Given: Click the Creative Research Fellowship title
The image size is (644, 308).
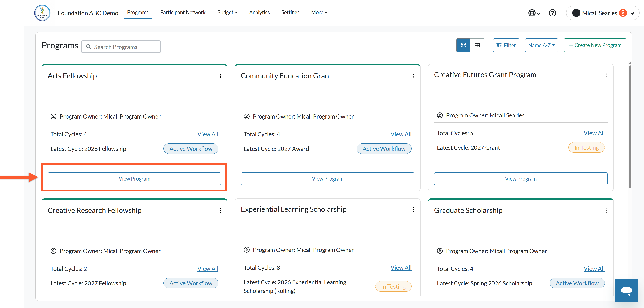Looking at the screenshot, I should (x=94, y=210).
